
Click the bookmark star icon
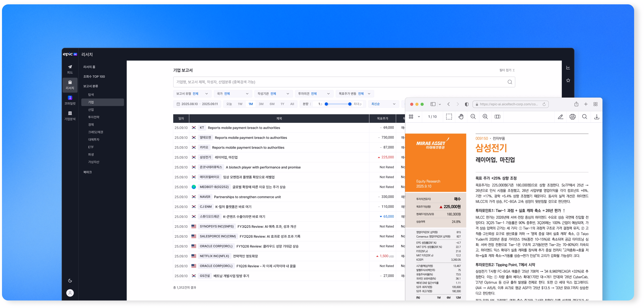coord(568,80)
